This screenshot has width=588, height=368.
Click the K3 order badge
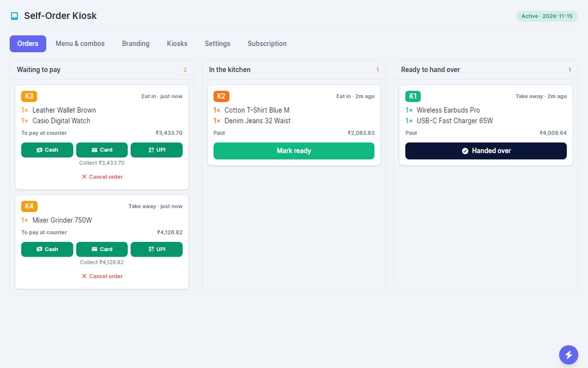(x=29, y=96)
